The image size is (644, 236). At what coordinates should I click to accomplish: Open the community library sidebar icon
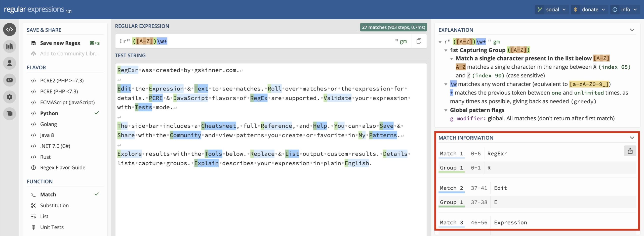pos(10,46)
